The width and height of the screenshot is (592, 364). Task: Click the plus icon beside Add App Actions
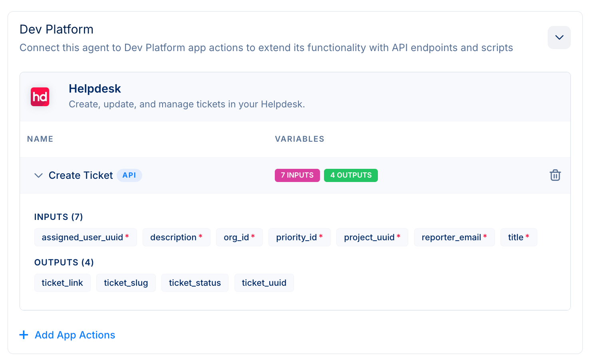click(x=24, y=335)
